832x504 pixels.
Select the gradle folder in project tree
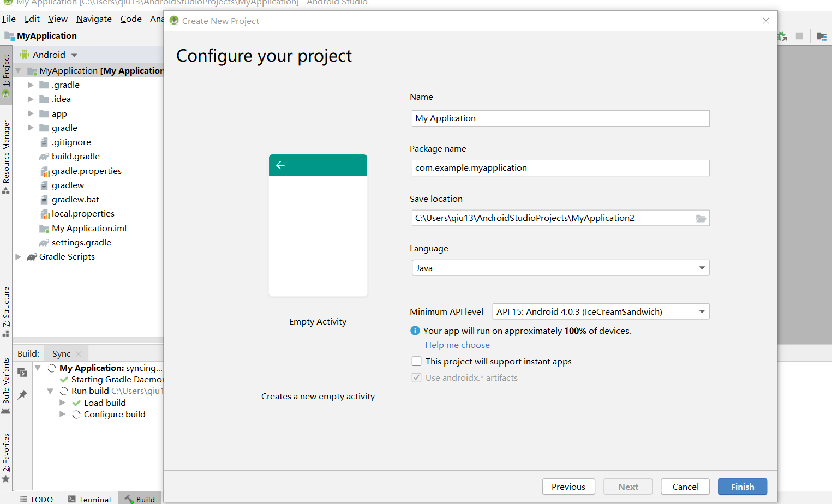click(64, 128)
